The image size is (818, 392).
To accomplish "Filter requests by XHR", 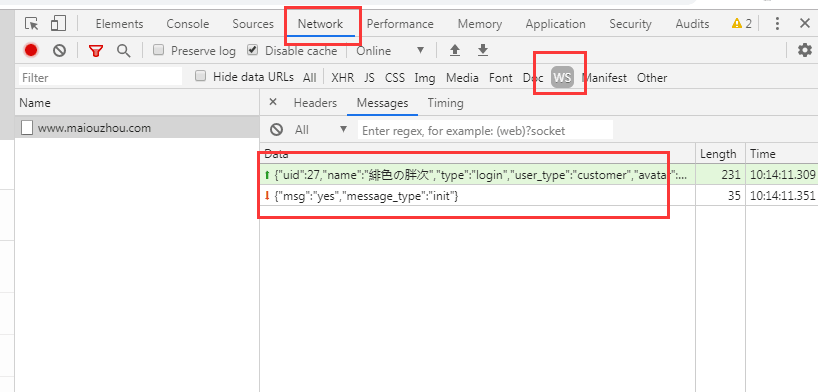I will pyautogui.click(x=343, y=78).
